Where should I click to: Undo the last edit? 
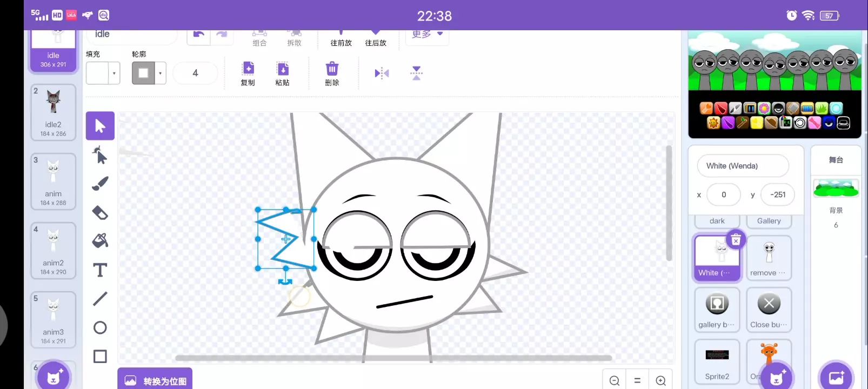pyautogui.click(x=199, y=35)
